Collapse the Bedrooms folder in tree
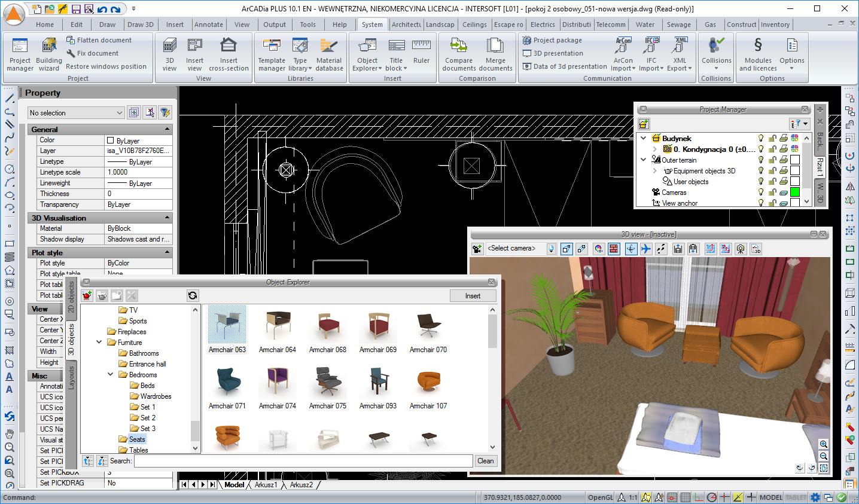This screenshot has width=859, height=504. [x=111, y=375]
